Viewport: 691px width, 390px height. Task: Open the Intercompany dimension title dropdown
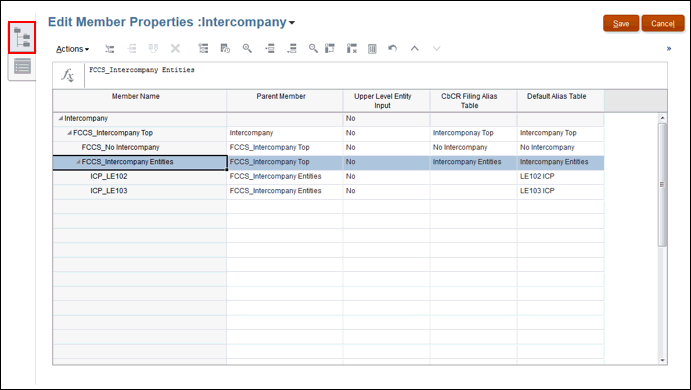coord(292,22)
